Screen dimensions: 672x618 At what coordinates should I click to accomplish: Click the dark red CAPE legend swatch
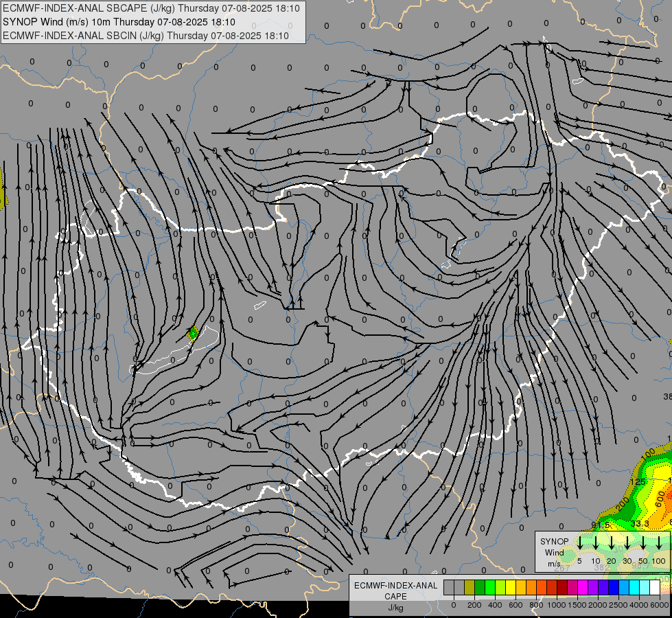coord(562,587)
